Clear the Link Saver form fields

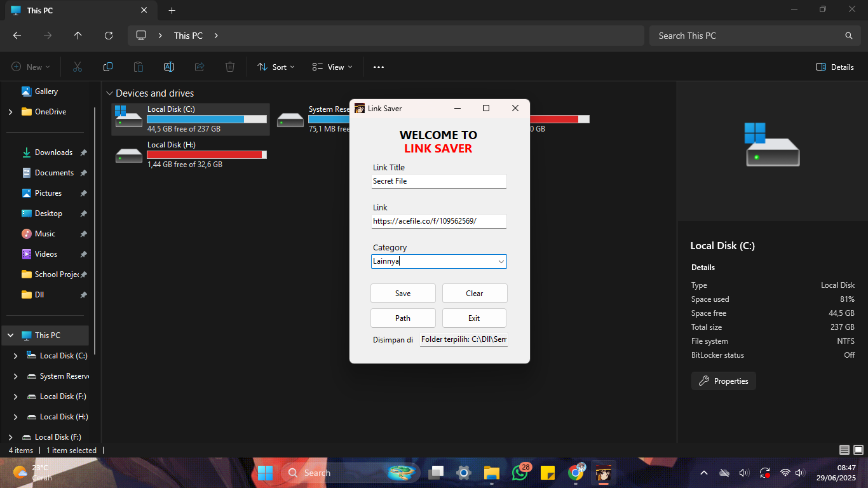(474, 293)
